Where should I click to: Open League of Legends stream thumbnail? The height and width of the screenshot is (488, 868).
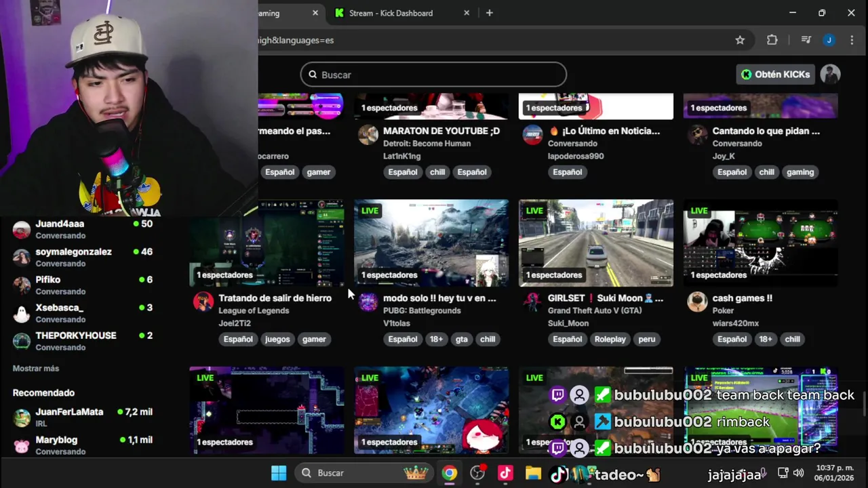point(267,243)
